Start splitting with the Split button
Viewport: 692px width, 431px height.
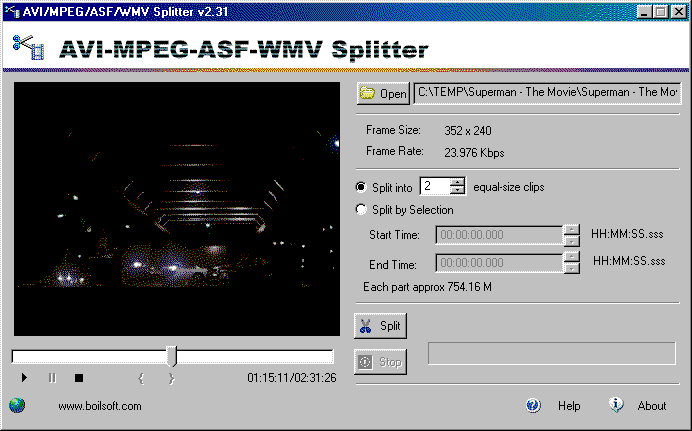(x=380, y=326)
